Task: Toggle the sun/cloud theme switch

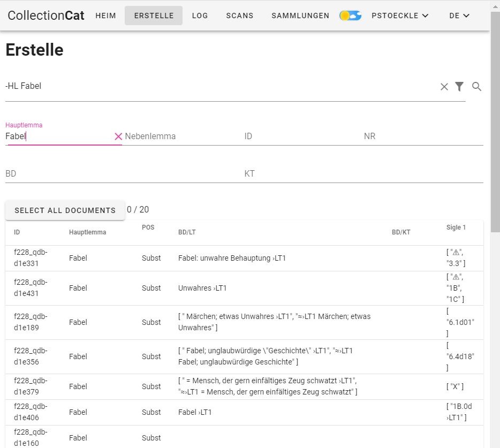Action: [351, 16]
